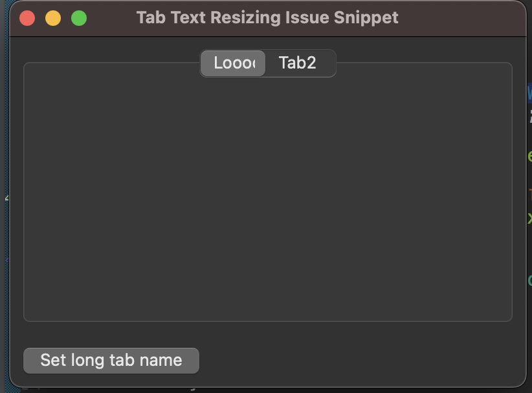Click the green status bar strip at the bottom

[x=259, y=390]
